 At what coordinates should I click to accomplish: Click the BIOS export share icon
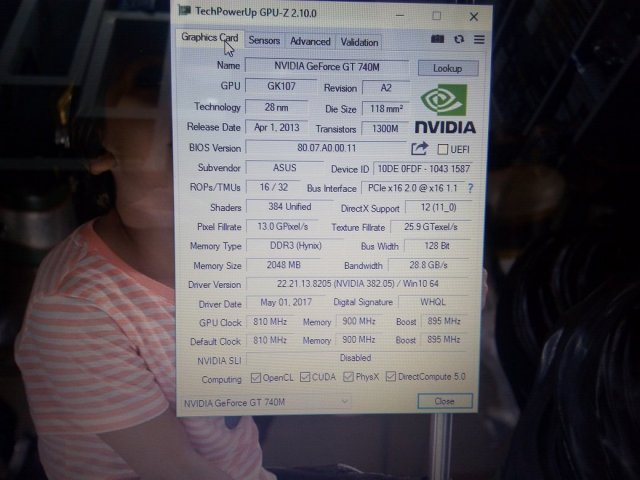419,148
